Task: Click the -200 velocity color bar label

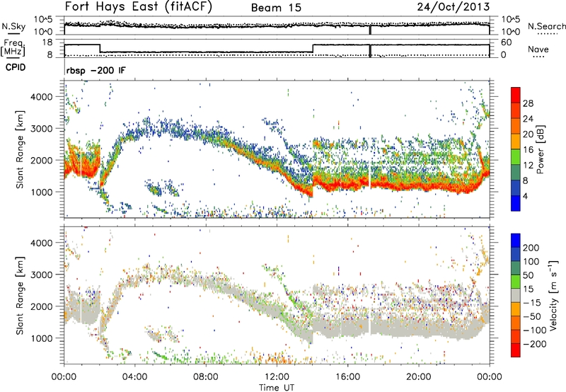Action: (x=535, y=344)
